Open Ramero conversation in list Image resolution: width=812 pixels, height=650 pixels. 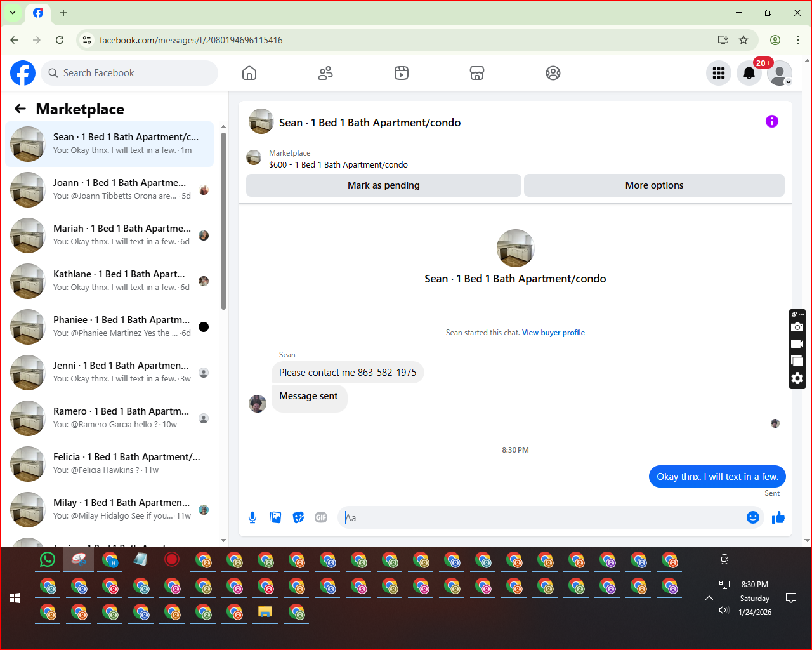[109, 418]
